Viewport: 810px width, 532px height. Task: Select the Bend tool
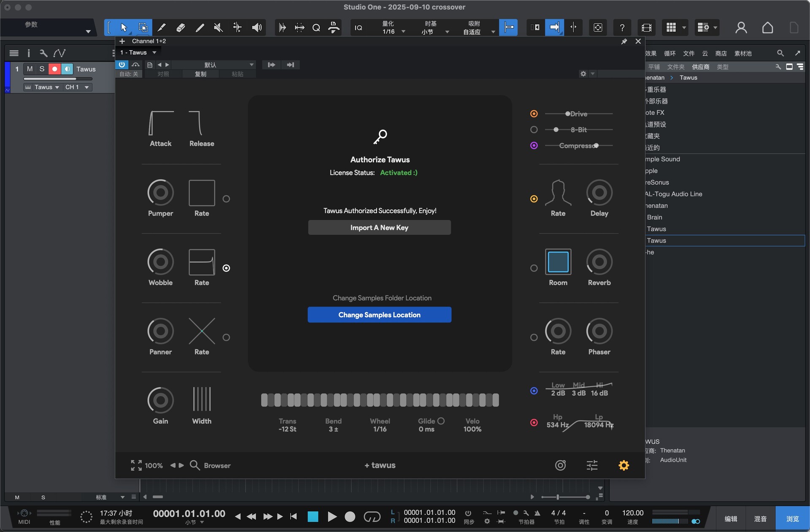point(237,27)
